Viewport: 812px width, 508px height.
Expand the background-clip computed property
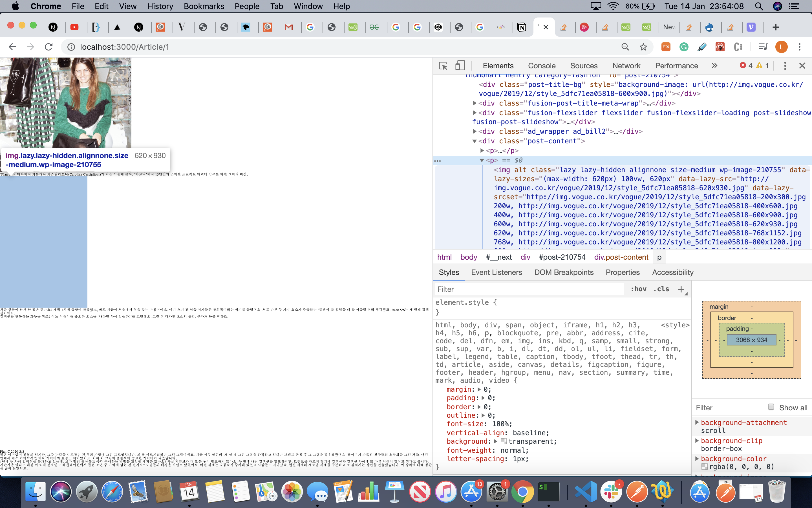[697, 441]
